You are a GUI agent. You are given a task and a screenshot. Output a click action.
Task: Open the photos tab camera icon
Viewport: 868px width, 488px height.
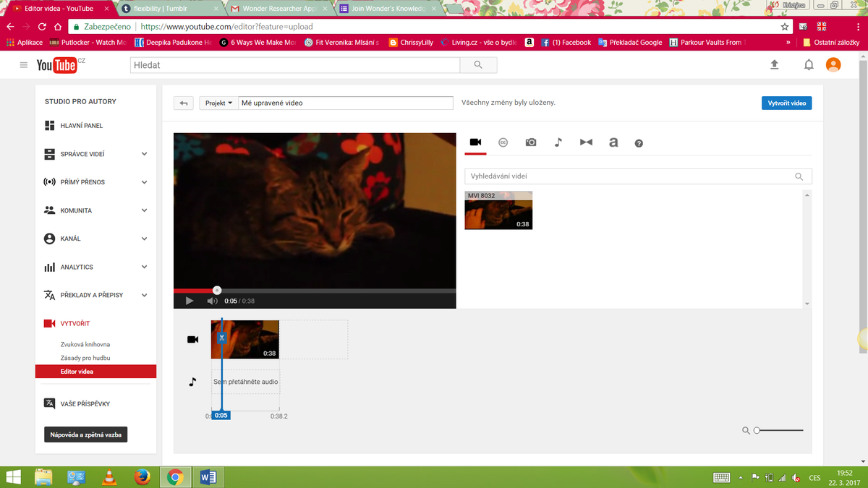(531, 142)
